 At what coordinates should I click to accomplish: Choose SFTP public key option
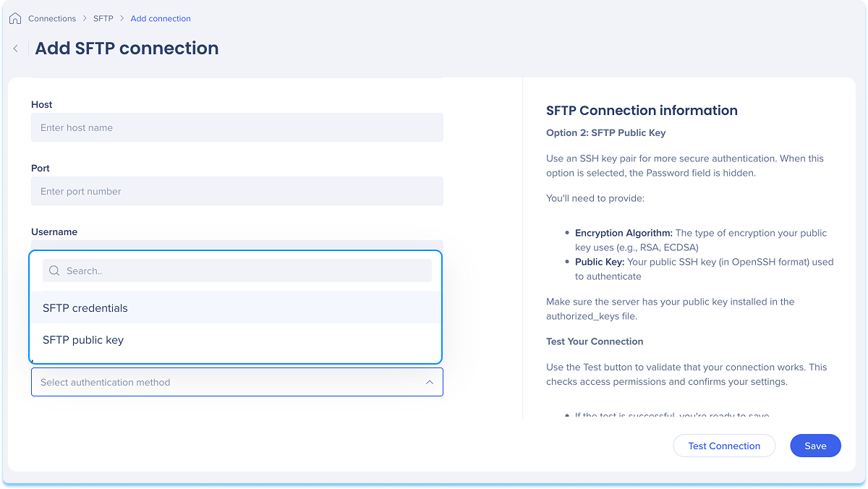(235, 340)
